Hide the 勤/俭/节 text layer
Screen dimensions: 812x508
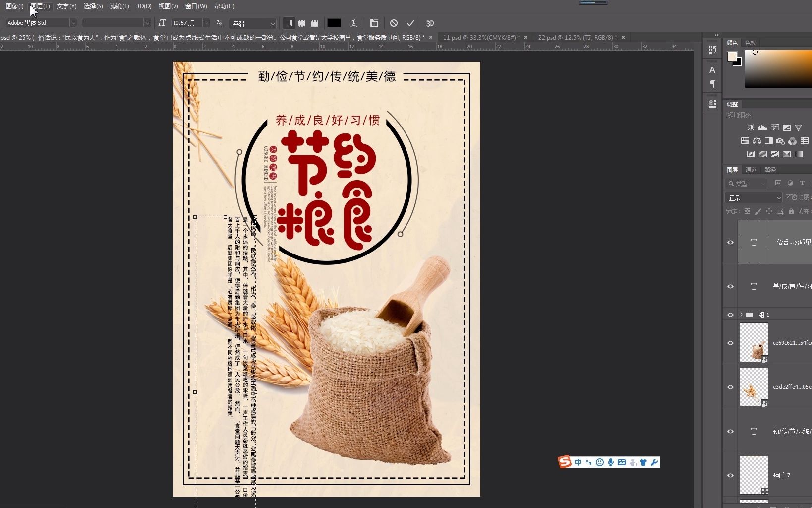[730, 432]
